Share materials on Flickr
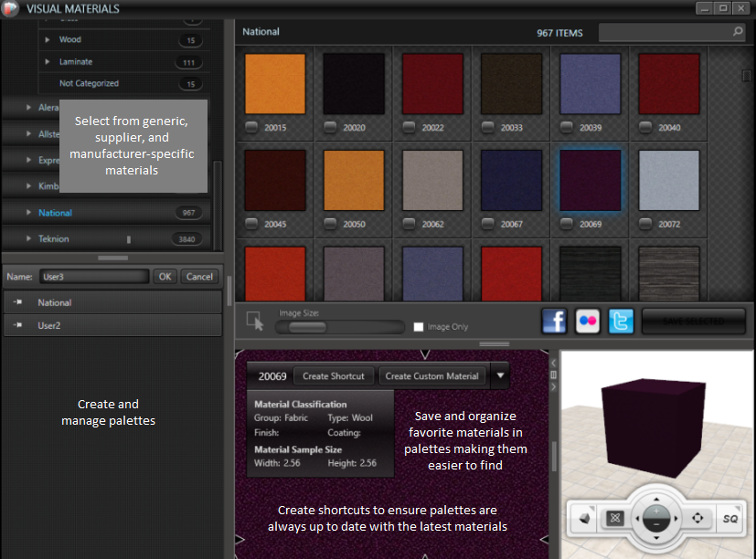 point(587,321)
